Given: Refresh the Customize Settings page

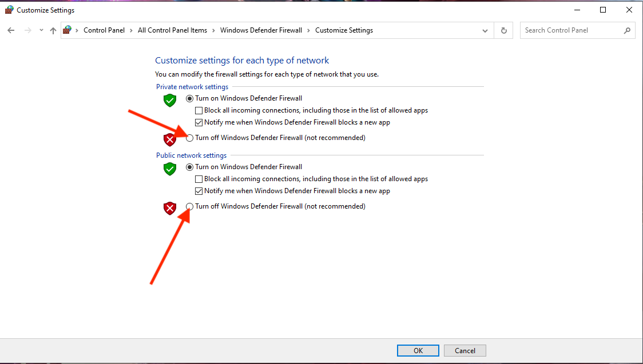Looking at the screenshot, I should click(x=504, y=31).
